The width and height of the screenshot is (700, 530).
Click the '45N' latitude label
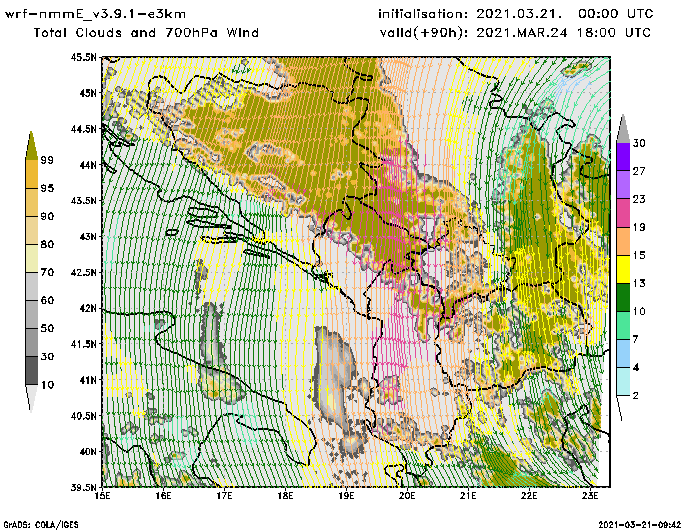88,93
